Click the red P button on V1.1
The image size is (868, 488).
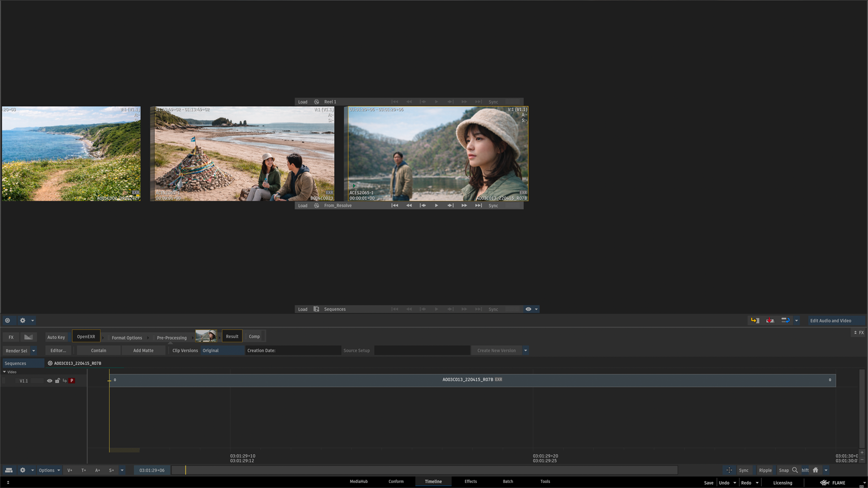pyautogui.click(x=72, y=381)
